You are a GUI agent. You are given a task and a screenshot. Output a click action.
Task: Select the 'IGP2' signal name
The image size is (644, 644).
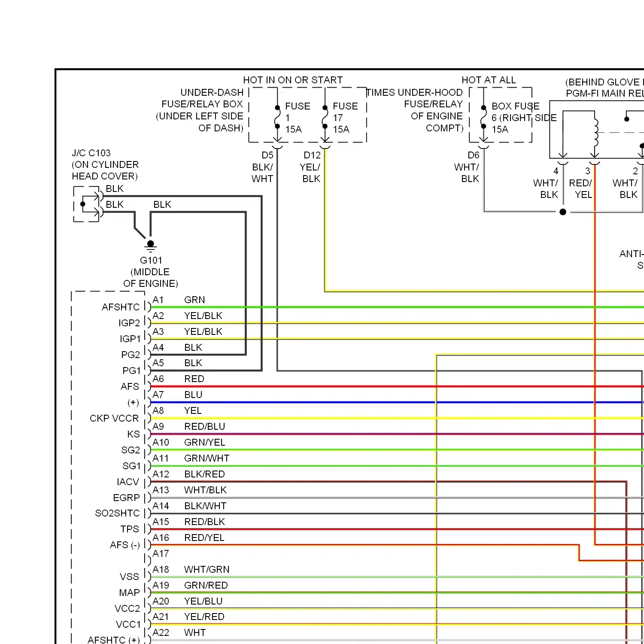(129, 323)
